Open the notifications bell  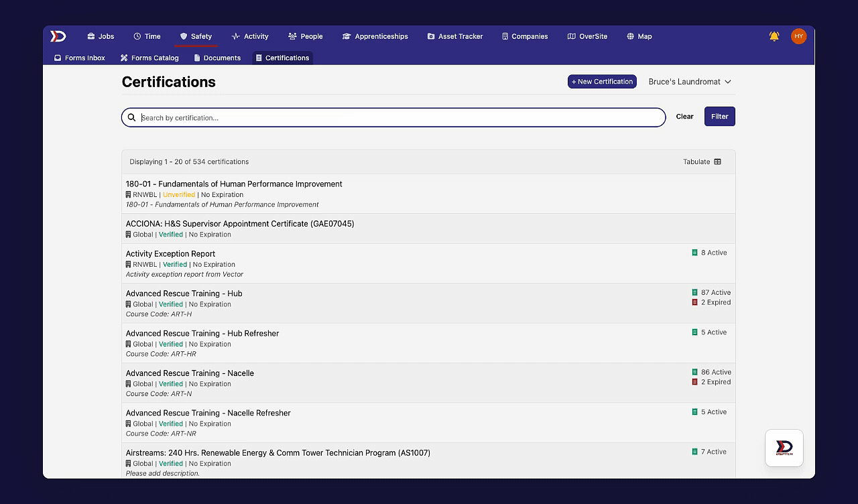click(774, 36)
